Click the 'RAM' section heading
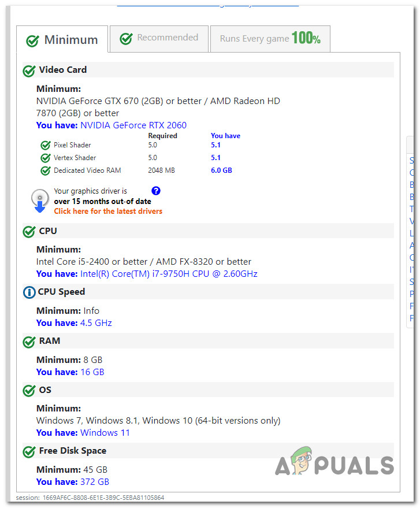This screenshot has width=420, height=508. [50, 341]
